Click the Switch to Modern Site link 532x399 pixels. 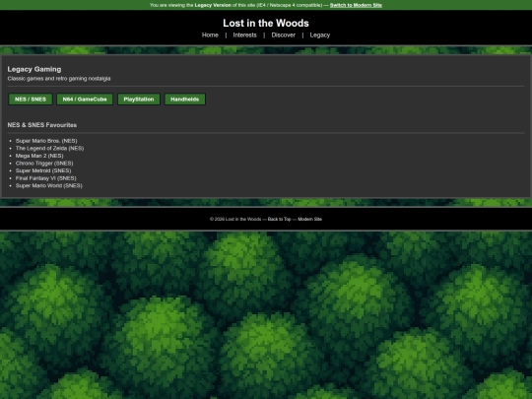point(356,5)
